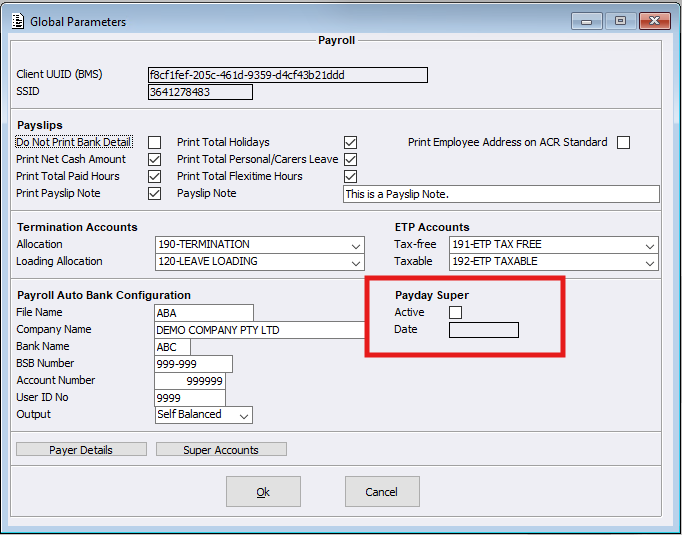The height and width of the screenshot is (535, 682).
Task: Click the Payday Super Date field
Action: (483, 330)
